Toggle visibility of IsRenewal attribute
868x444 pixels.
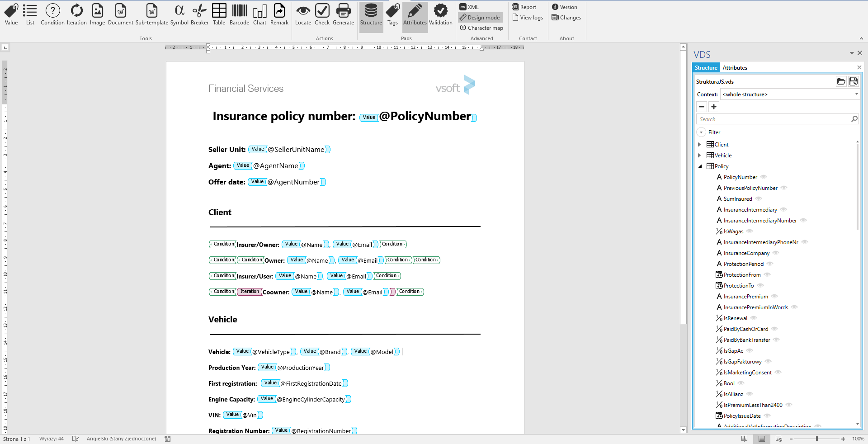tap(754, 318)
